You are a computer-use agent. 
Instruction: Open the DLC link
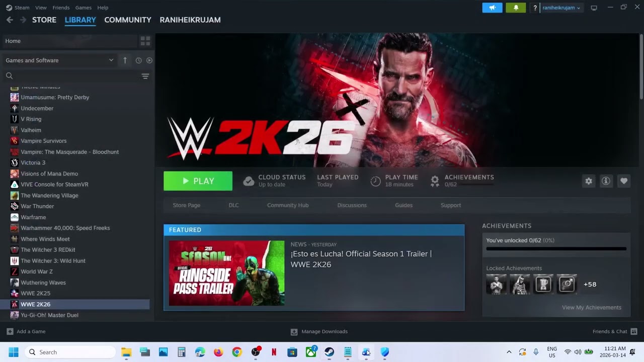tap(233, 205)
